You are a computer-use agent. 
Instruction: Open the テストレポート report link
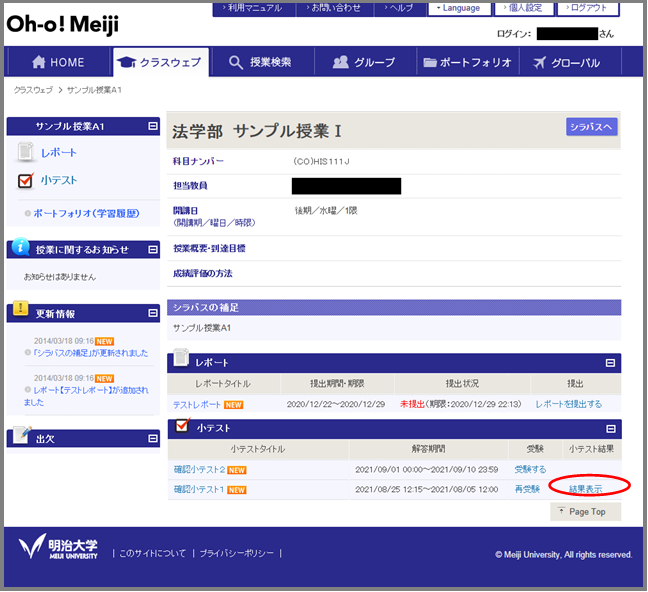point(197,405)
